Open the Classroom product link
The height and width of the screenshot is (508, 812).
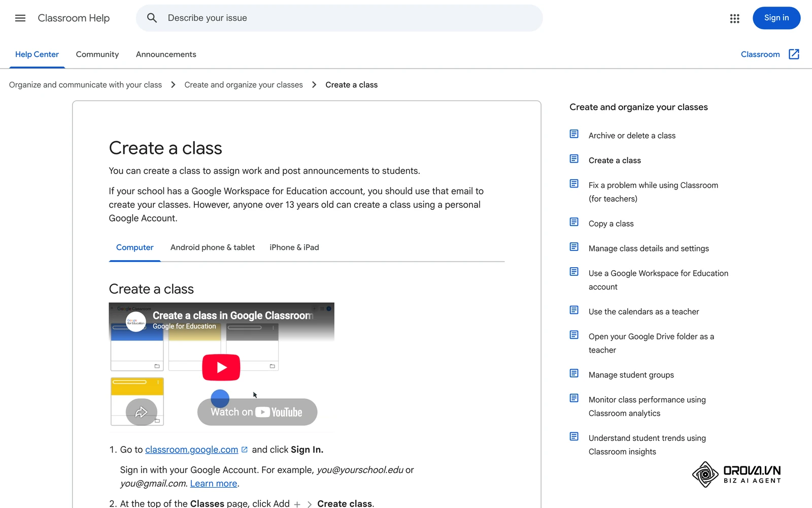[760, 54]
